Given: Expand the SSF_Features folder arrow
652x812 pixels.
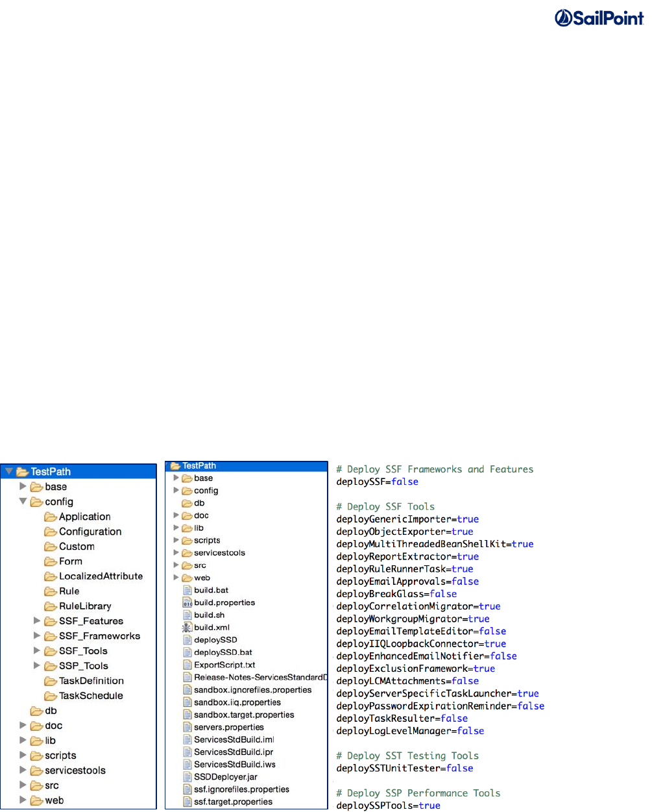Looking at the screenshot, I should click(37, 621).
